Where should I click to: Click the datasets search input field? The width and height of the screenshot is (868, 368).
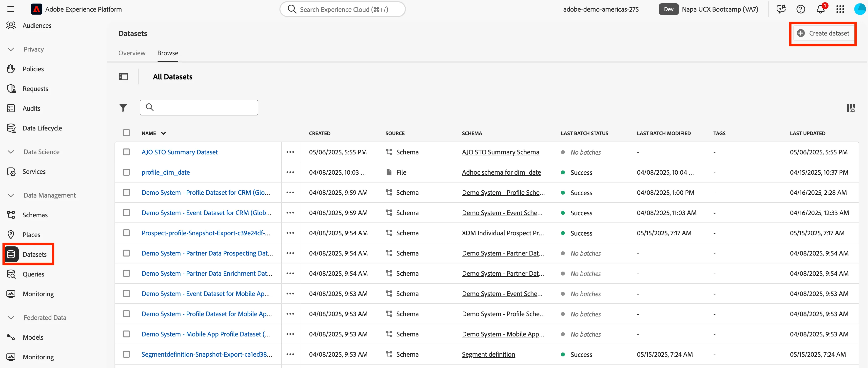point(199,107)
